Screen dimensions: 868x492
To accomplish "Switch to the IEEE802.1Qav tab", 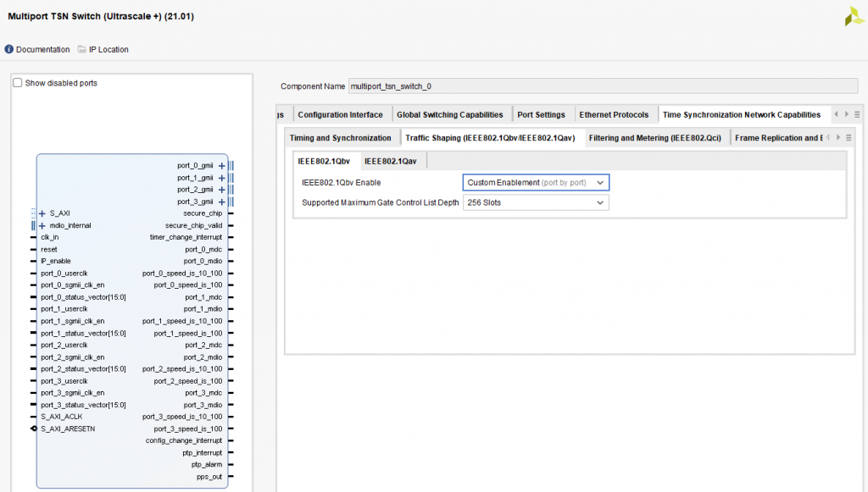I will pyautogui.click(x=392, y=161).
